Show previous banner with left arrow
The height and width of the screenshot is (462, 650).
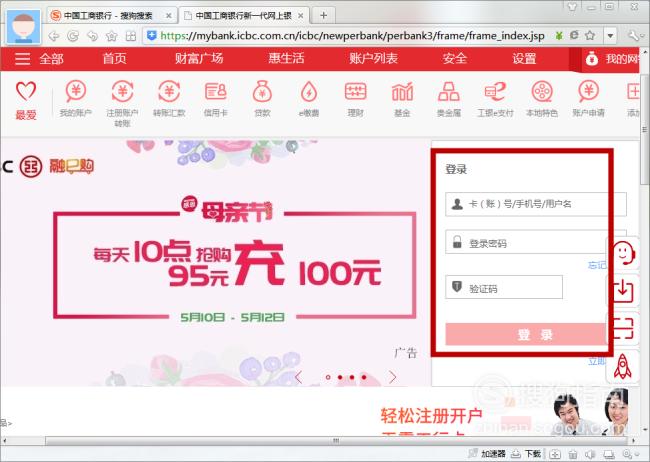coord(298,377)
